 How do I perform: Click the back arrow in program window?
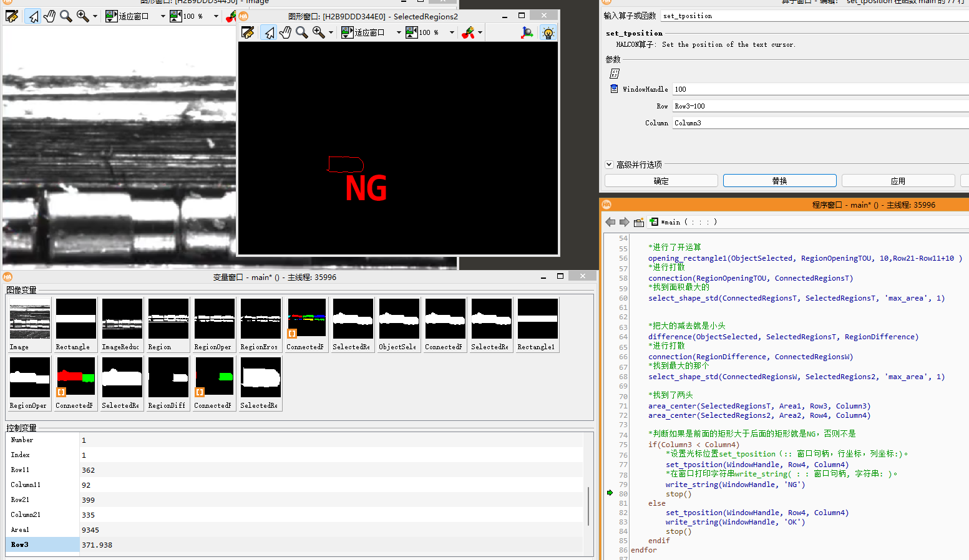coord(610,222)
